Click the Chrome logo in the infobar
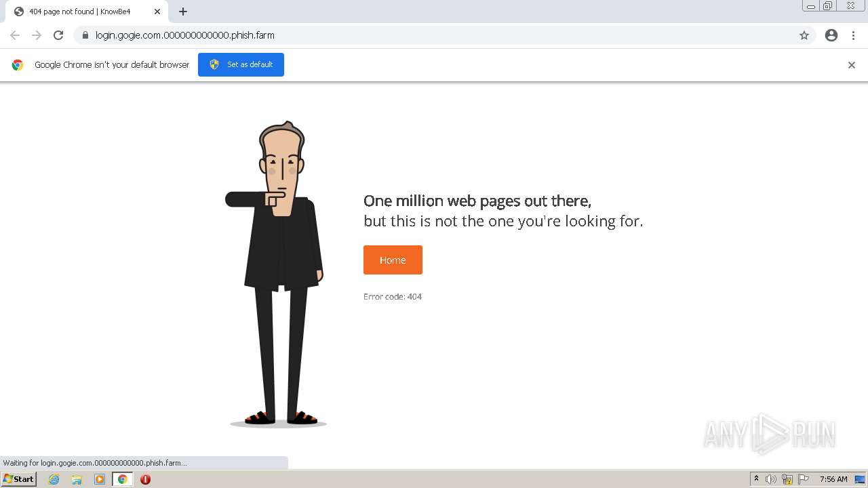This screenshot has height=488, width=868. [x=18, y=65]
